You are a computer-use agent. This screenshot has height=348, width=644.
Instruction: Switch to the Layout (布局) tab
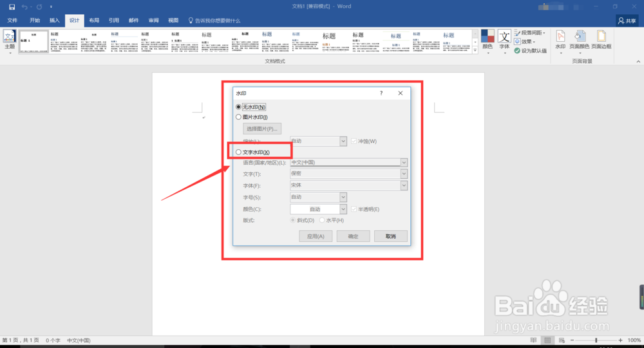click(x=94, y=21)
